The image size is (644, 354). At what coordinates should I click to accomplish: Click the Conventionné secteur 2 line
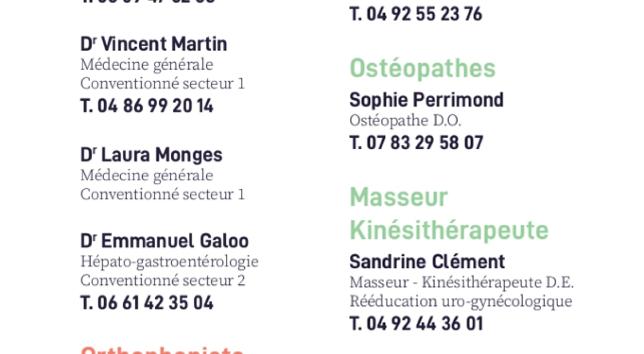[163, 281]
